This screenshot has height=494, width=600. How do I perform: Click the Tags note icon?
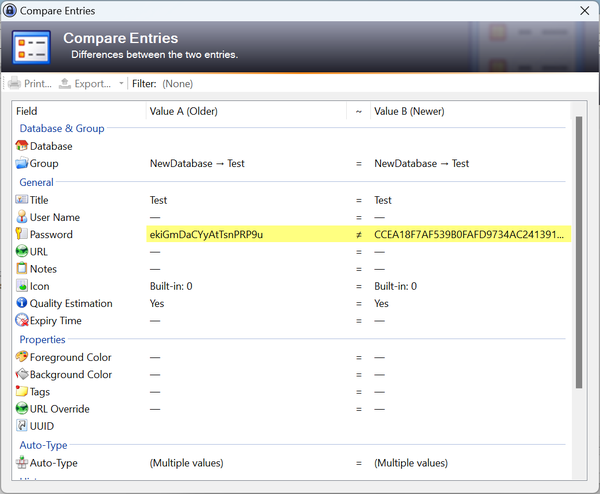pos(22,391)
